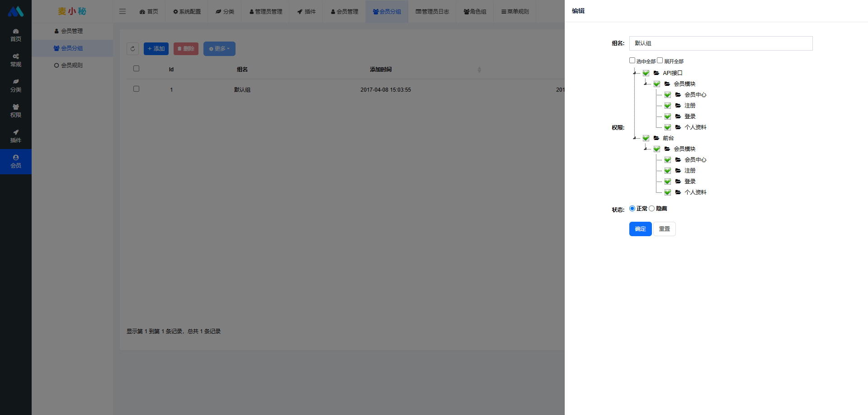Uncheck the API接口 permission checkbox
Screen dimensions: 868x415
click(x=646, y=73)
